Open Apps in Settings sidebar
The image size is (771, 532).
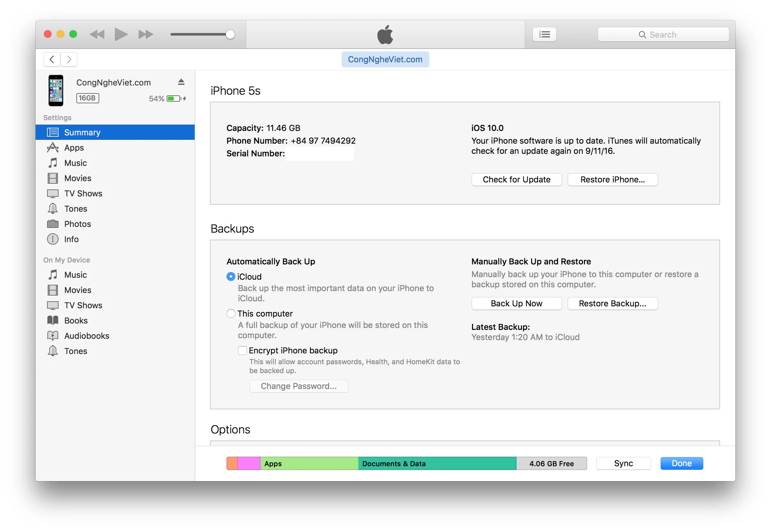pyautogui.click(x=115, y=148)
